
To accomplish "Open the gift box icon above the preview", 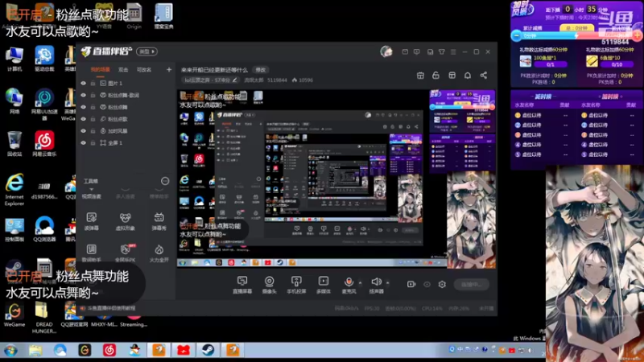I will pyautogui.click(x=420, y=76).
